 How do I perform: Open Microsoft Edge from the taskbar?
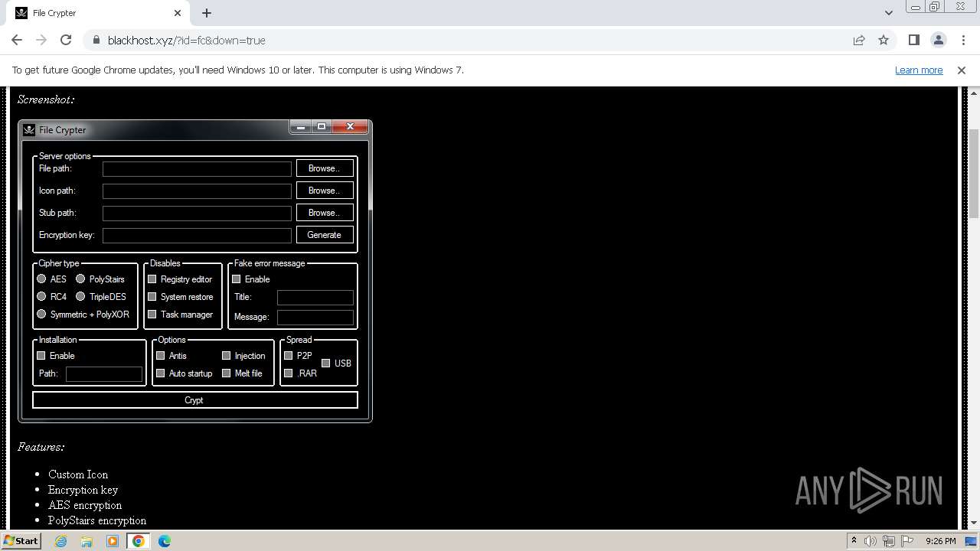click(165, 541)
